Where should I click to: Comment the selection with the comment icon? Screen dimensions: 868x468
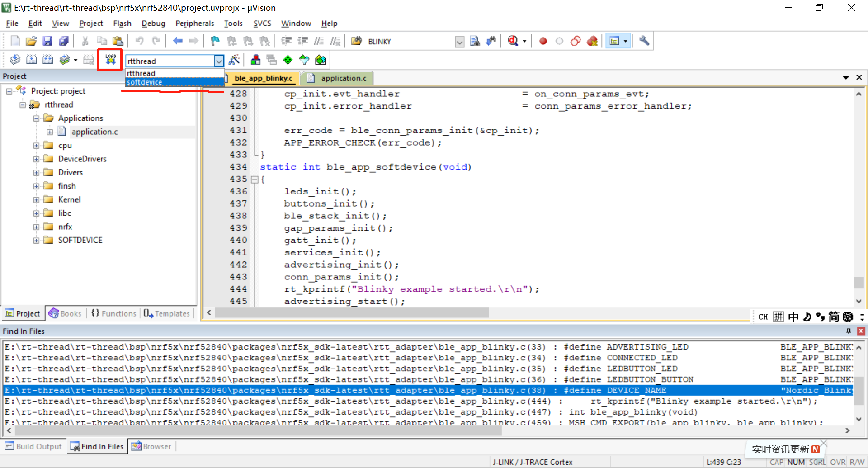[x=319, y=41]
